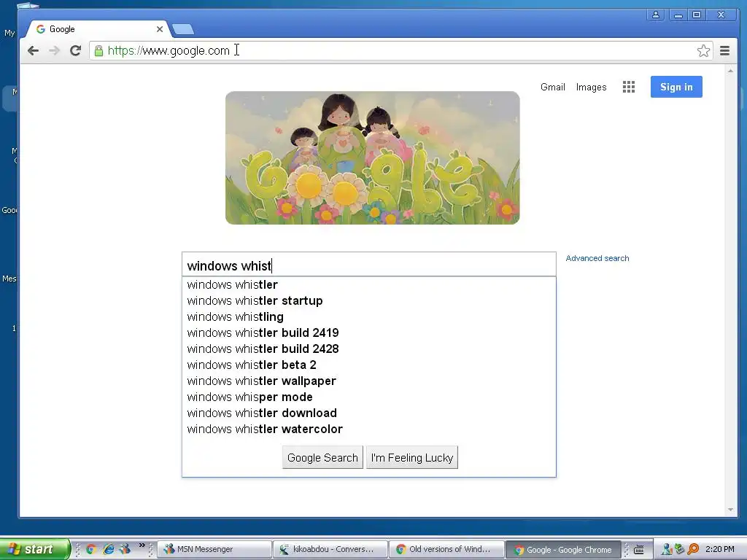Image resolution: width=747 pixels, height=560 pixels.
Task: Click the on-screen keyboard taskbar icon
Action: (x=639, y=550)
